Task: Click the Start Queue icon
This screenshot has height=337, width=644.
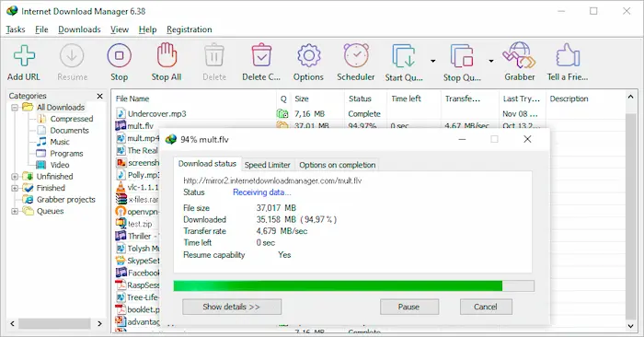Action: (x=404, y=56)
